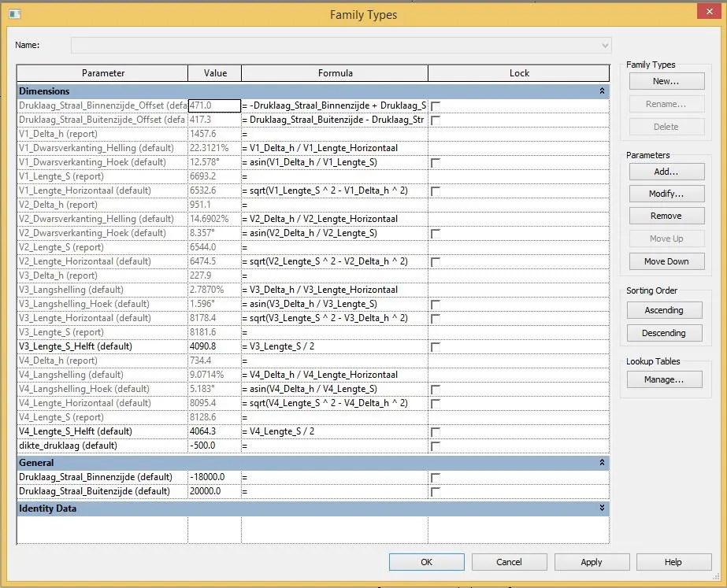The image size is (727, 588).
Task: Toggle lock for Druklaag_Straal_Buitenzijde_Offset
Action: (x=436, y=120)
